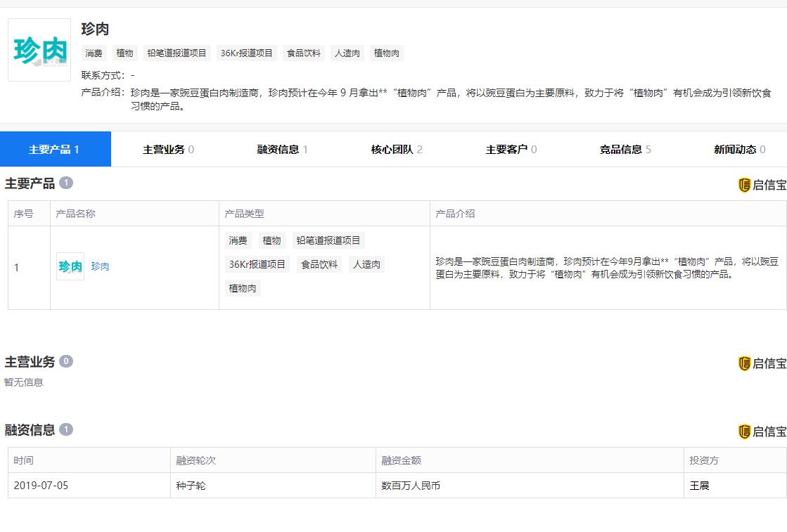Click the 消费 tag under the company title
The image size is (787, 532).
click(94, 53)
